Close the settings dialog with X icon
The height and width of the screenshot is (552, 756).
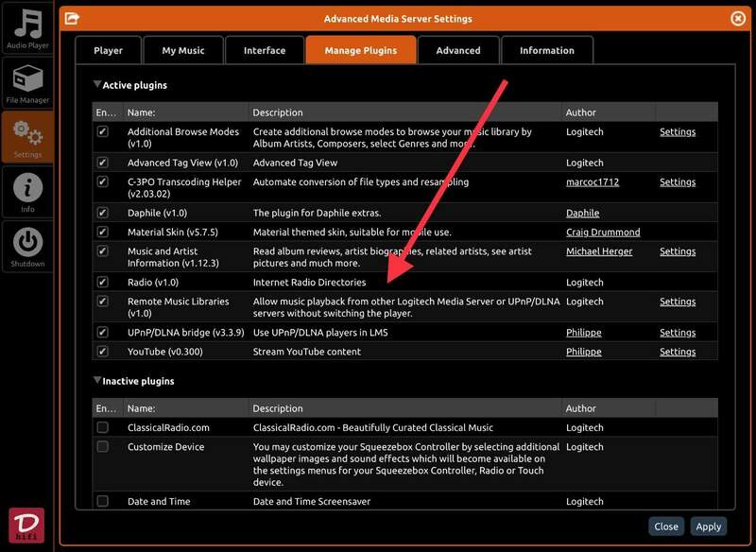tap(738, 18)
